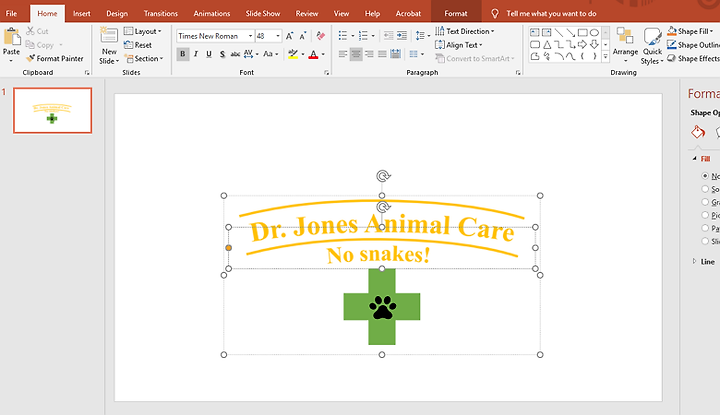
Task: Open the Format contextual tab
Action: (456, 13)
